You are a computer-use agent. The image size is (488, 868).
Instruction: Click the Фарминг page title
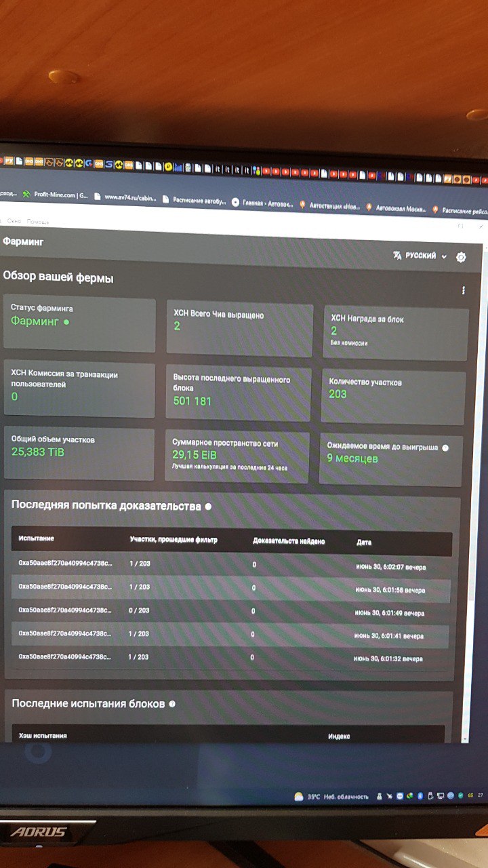pyautogui.click(x=23, y=241)
